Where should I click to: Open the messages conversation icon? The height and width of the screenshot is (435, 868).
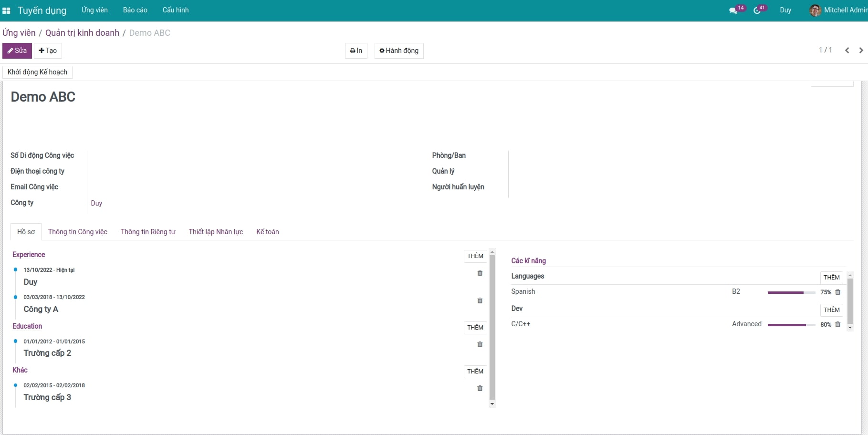point(733,10)
